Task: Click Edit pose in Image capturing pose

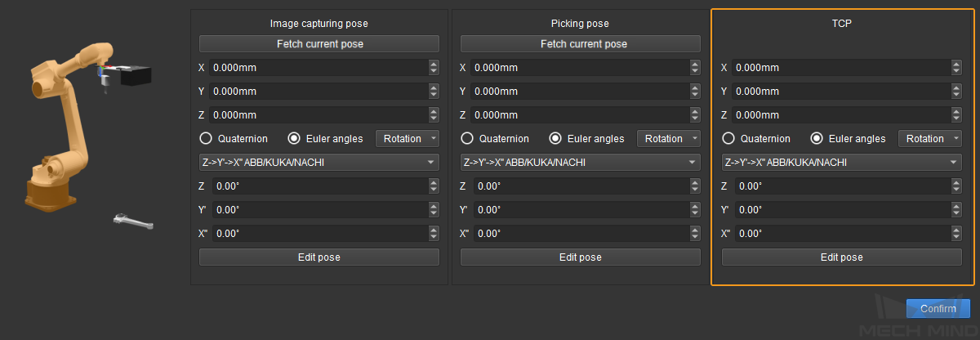Action: pyautogui.click(x=318, y=257)
